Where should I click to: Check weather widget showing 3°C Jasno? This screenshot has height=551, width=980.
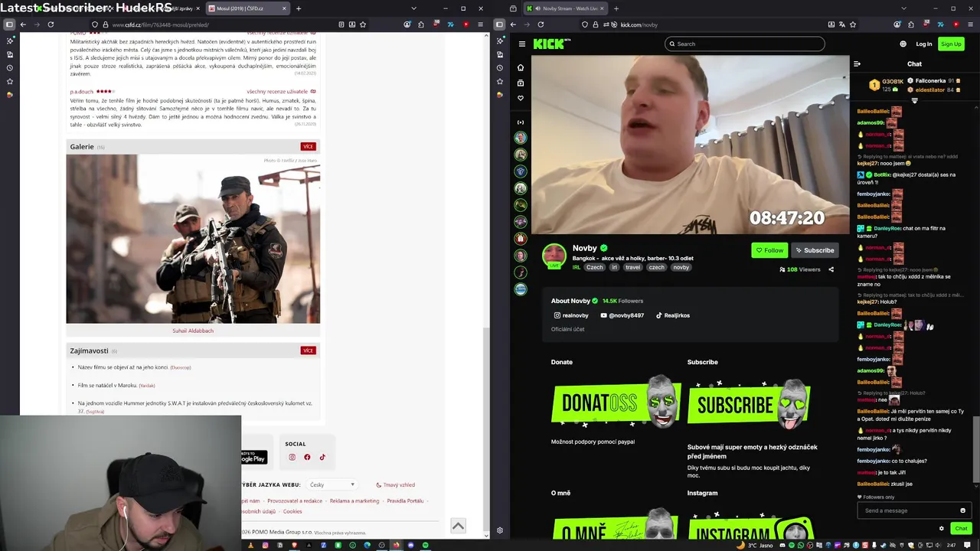[x=756, y=545]
